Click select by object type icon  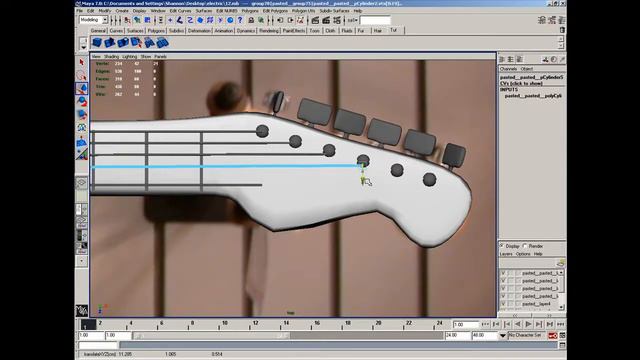(x=138, y=20)
